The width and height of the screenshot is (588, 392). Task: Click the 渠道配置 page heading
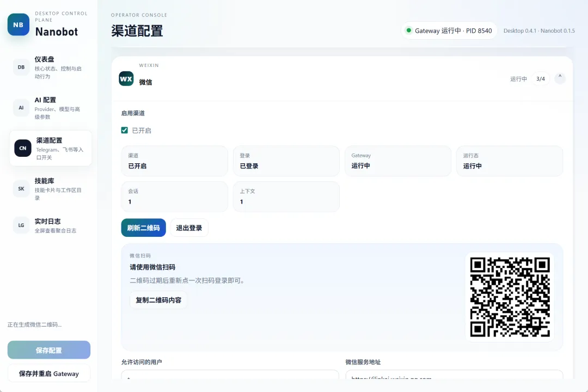pyautogui.click(x=137, y=30)
